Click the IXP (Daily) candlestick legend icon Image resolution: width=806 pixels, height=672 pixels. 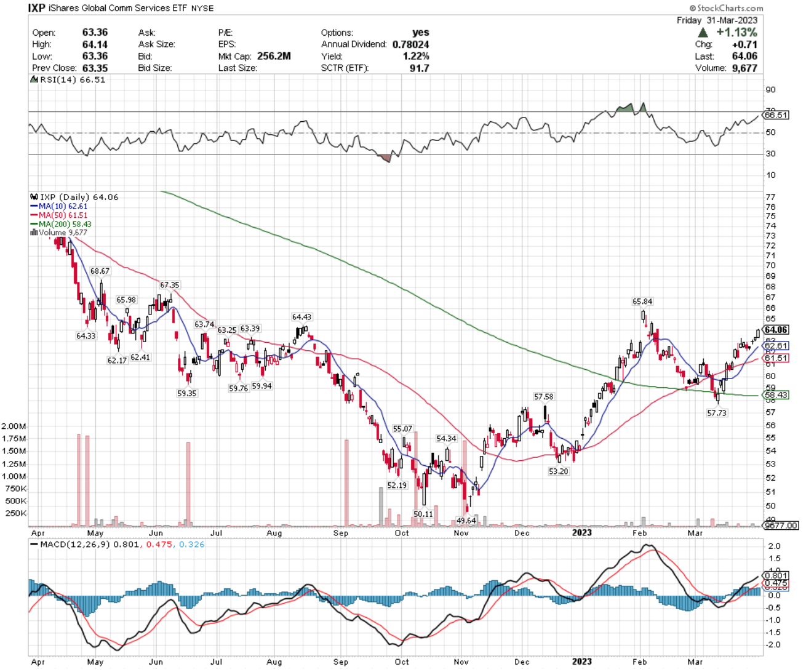pyautogui.click(x=34, y=197)
